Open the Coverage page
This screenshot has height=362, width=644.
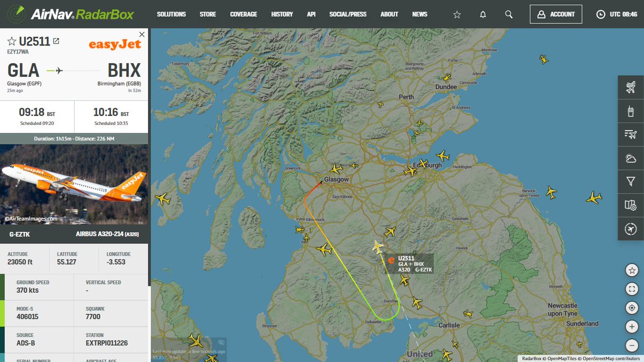pyautogui.click(x=244, y=14)
